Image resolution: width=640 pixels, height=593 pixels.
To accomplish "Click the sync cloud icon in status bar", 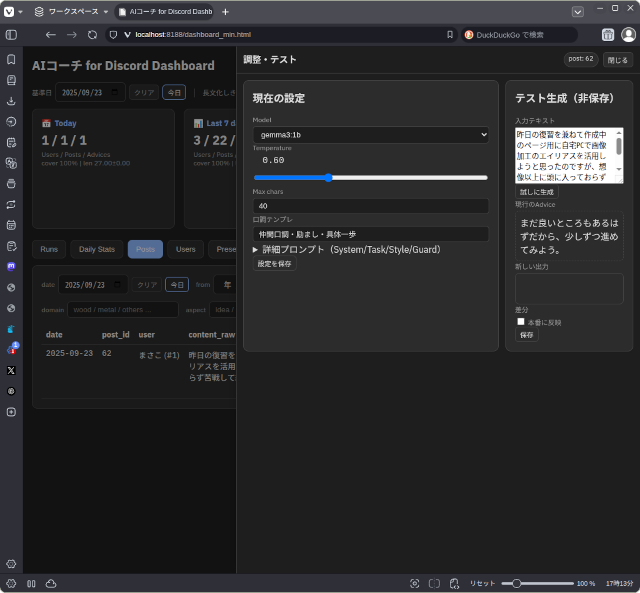I will [51, 583].
